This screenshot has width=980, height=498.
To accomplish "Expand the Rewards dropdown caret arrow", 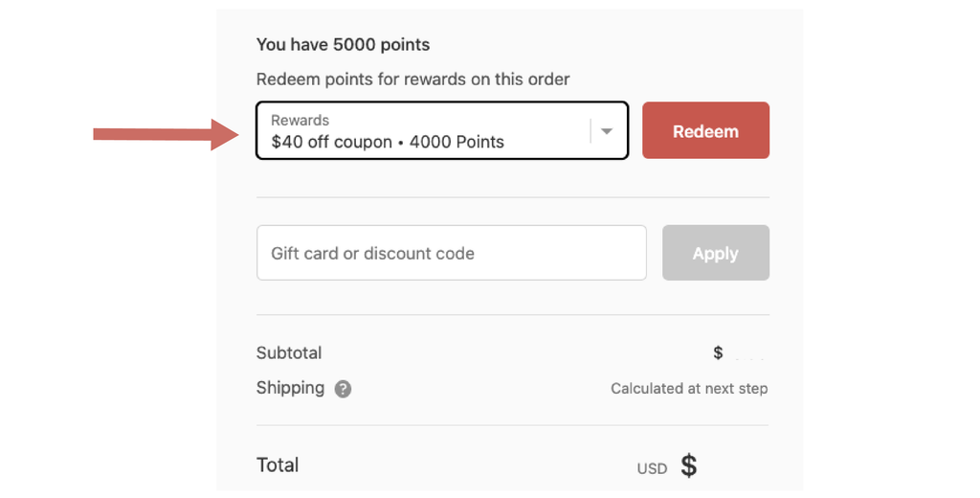I will coord(606,131).
